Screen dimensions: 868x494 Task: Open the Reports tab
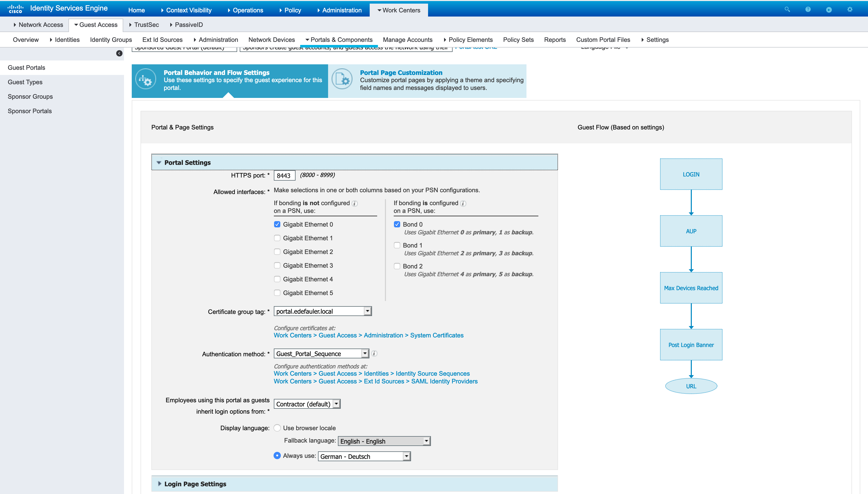pos(555,40)
